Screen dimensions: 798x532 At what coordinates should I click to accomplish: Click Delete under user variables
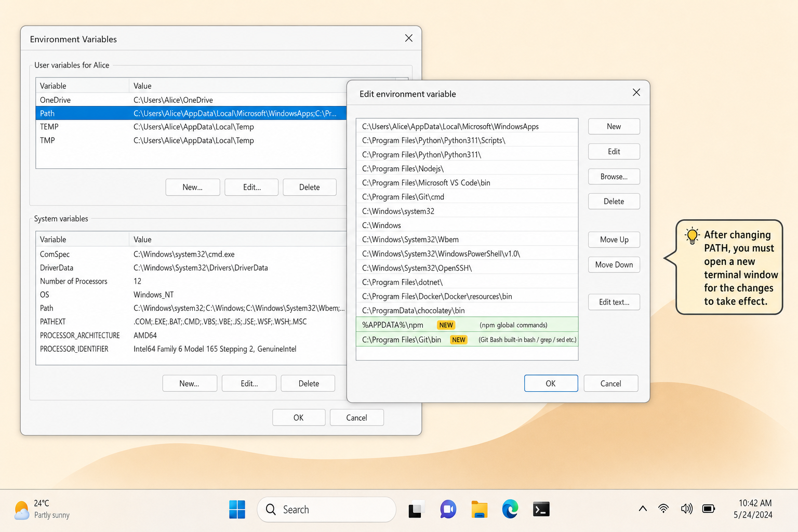point(310,187)
